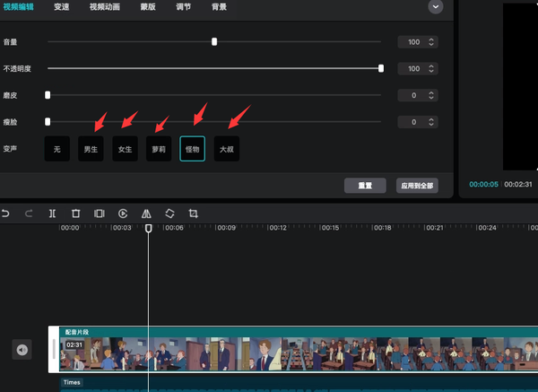Click the 瘦脸 stepper arrows
The image size is (538, 392).
431,121
